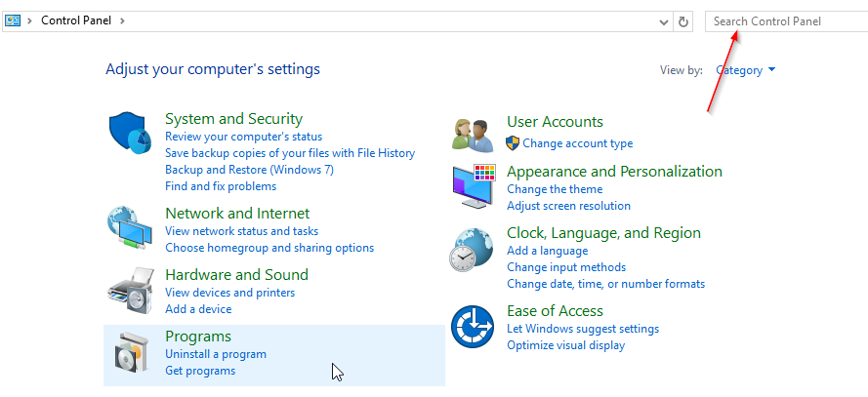Open View network status and tasks
The image size is (868, 397).
[242, 231]
